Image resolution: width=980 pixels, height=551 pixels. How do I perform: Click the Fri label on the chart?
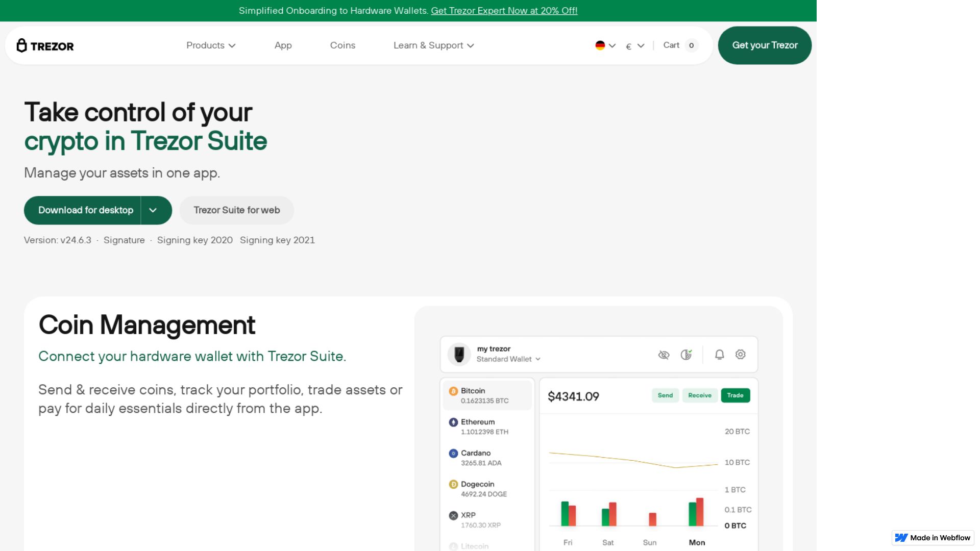pos(568,542)
